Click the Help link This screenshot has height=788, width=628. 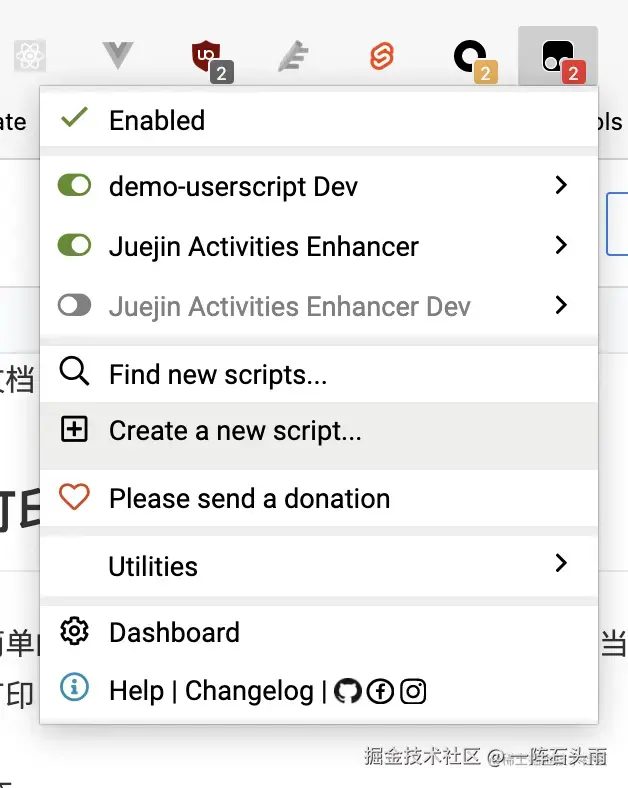pyautogui.click(x=137, y=691)
